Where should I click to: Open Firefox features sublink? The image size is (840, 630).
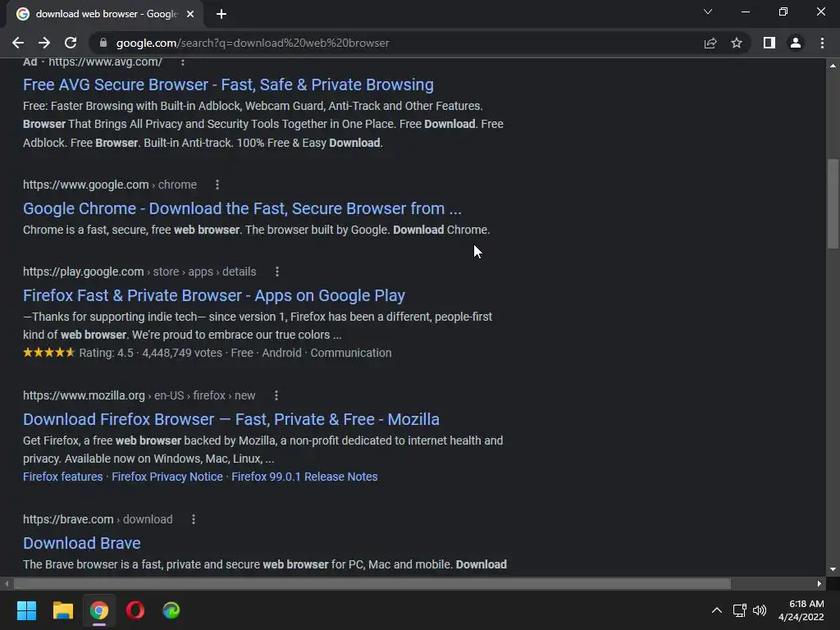[x=62, y=477]
